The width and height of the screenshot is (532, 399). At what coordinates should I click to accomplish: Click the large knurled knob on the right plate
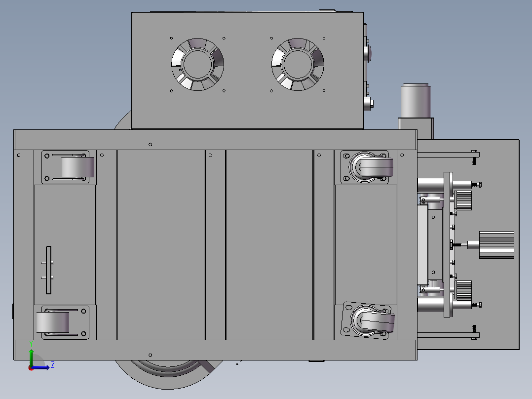tap(496, 245)
